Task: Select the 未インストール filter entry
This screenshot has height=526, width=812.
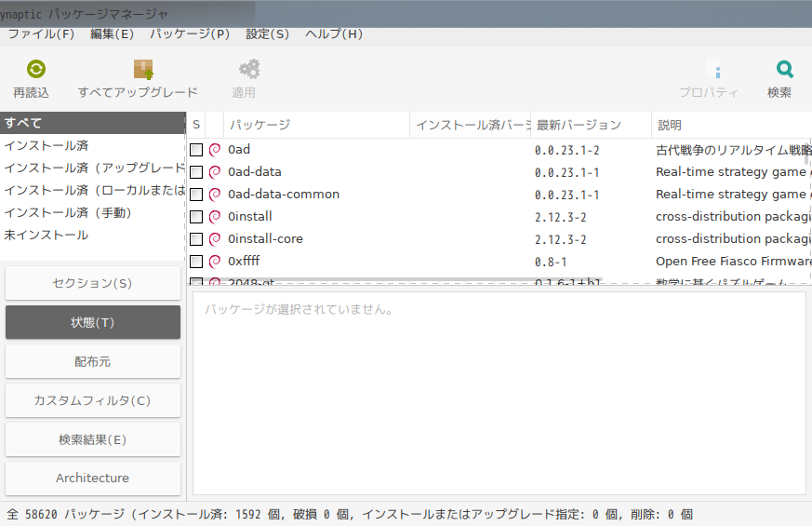Action: point(93,235)
